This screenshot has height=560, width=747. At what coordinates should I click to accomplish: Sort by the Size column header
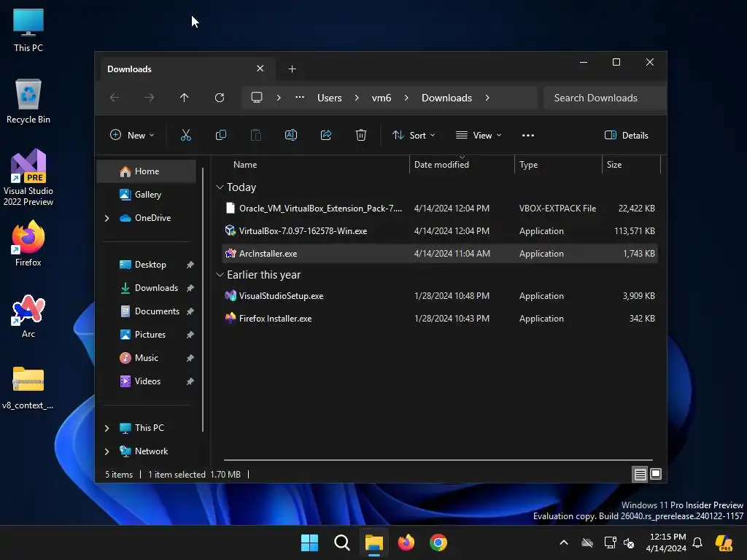[631, 165]
